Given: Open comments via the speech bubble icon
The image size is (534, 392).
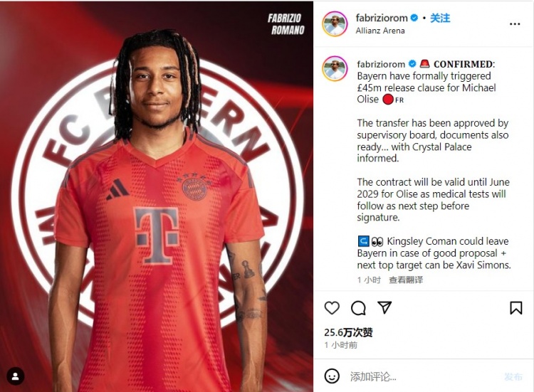Looking at the screenshot, I should [358, 308].
